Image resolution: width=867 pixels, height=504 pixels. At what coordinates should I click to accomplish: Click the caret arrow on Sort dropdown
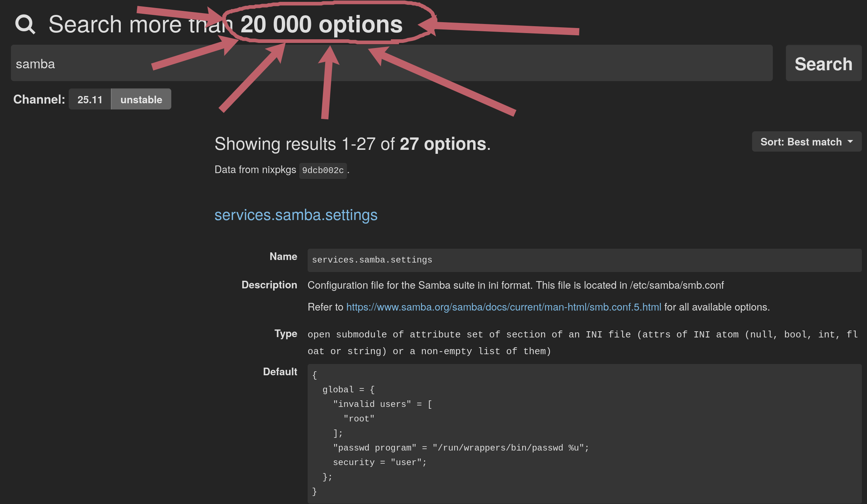pos(850,141)
